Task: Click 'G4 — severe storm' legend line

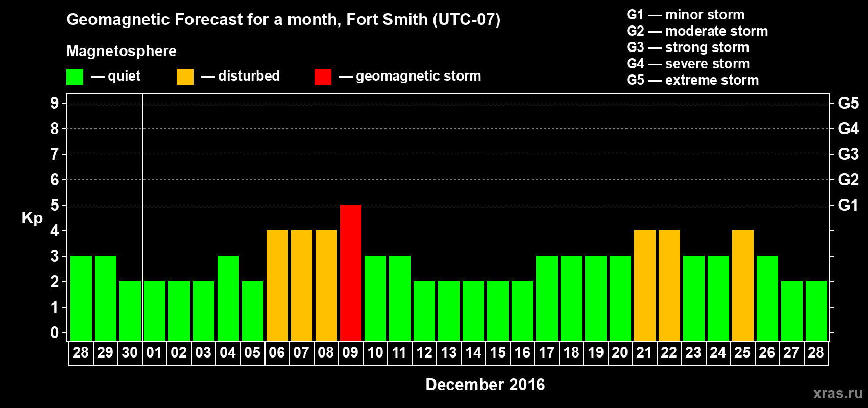Action: click(x=688, y=64)
